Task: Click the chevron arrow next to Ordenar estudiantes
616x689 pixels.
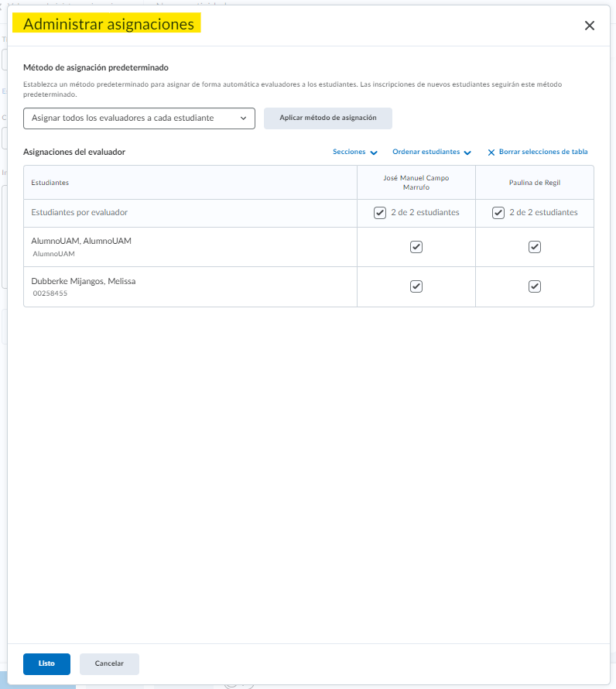Action: [467, 153]
